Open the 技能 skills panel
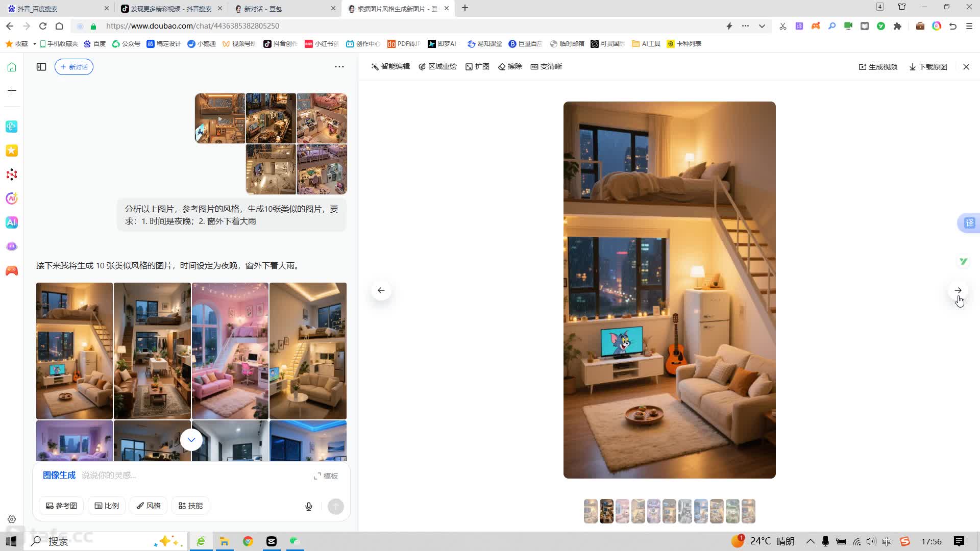The height and width of the screenshot is (551, 980). click(190, 506)
